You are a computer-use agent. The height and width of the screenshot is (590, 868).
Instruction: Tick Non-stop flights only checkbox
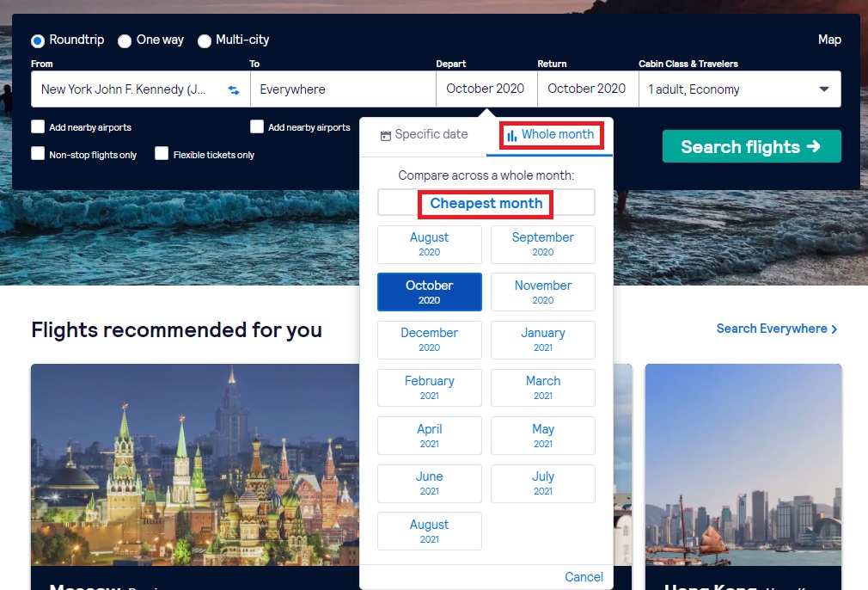click(x=38, y=153)
